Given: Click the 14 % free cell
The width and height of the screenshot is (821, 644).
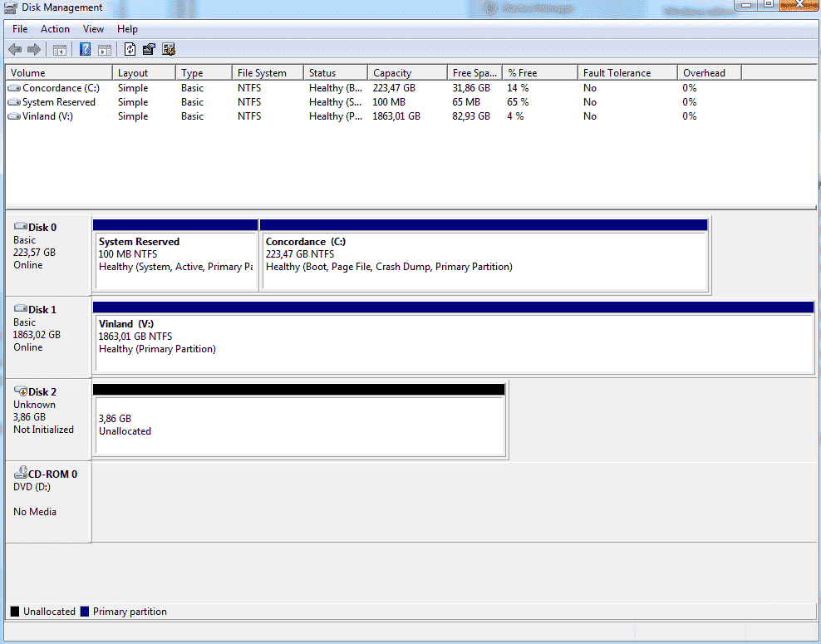Looking at the screenshot, I should pos(518,88).
